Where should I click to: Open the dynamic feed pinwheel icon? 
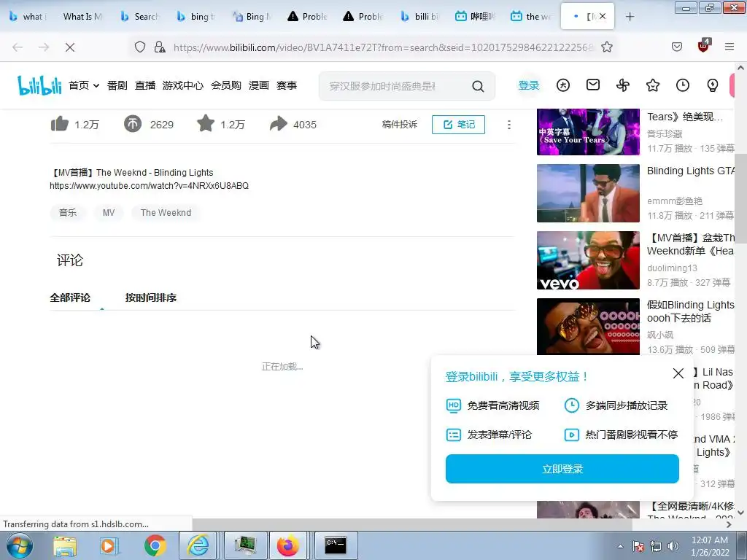(x=623, y=85)
